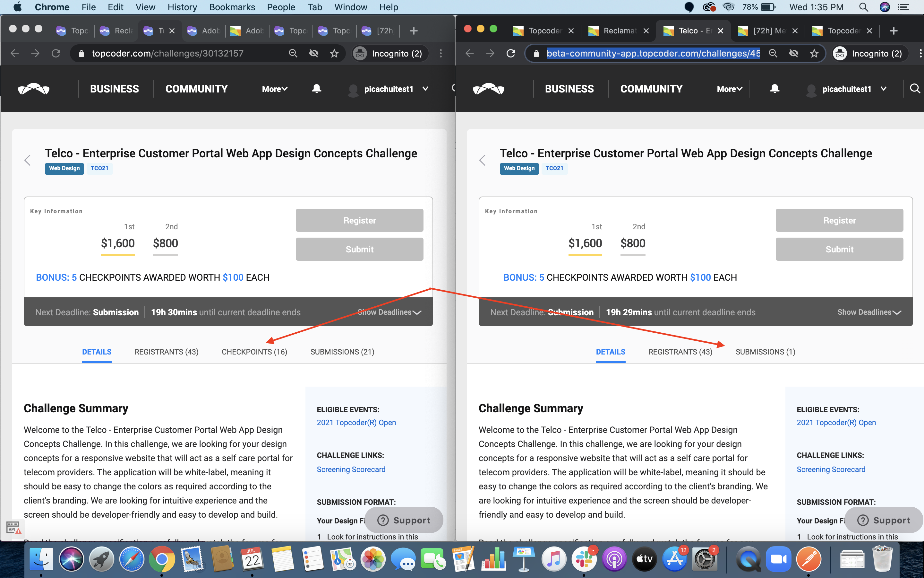Click the notification bell in left window
This screenshot has height=578, width=924.
pyautogui.click(x=317, y=89)
